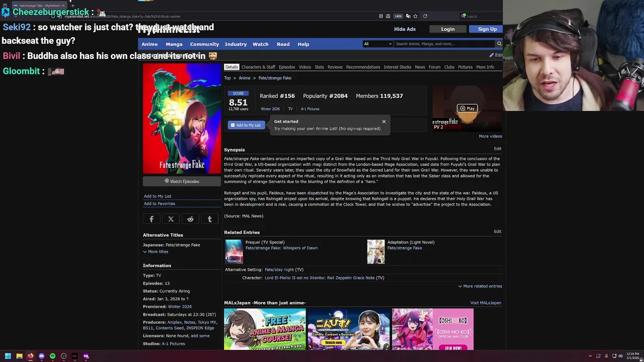
Task: Switch to the Recommendations tab
Action: pos(363,67)
